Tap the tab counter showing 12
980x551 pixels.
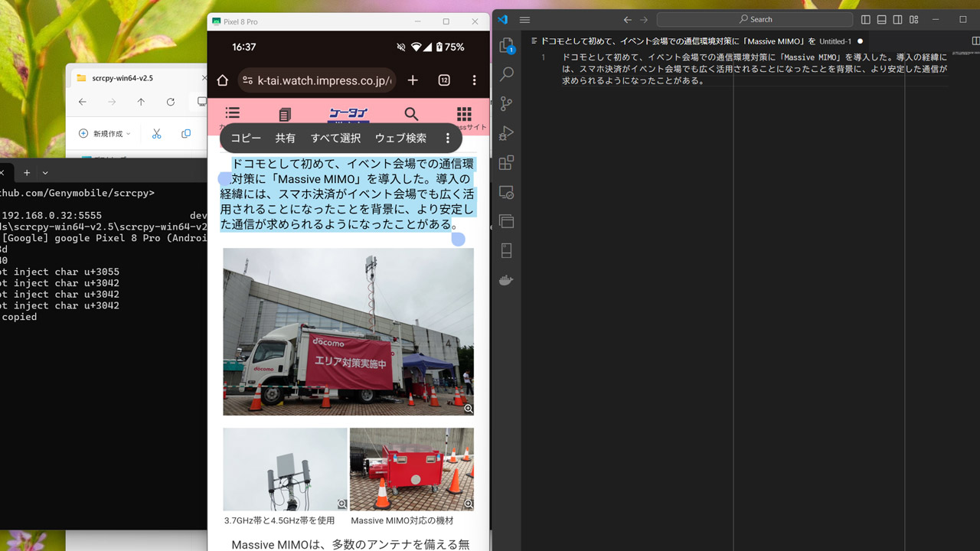click(x=444, y=80)
